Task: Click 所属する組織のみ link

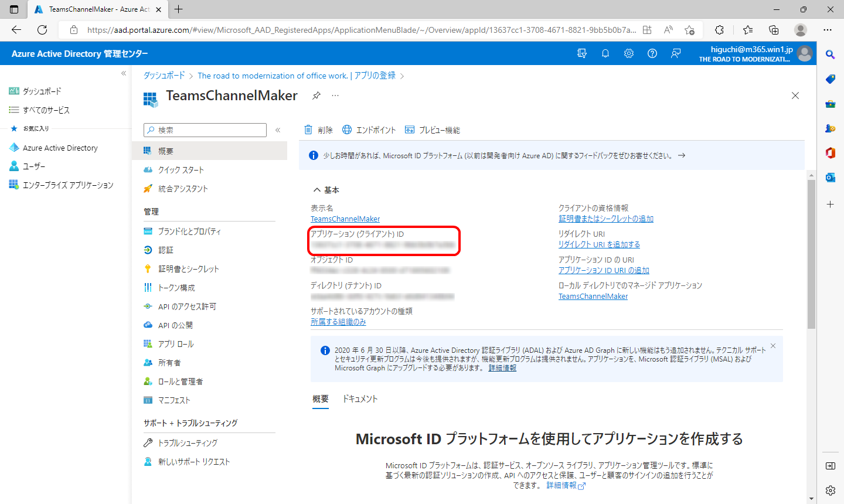Action: [x=338, y=322]
